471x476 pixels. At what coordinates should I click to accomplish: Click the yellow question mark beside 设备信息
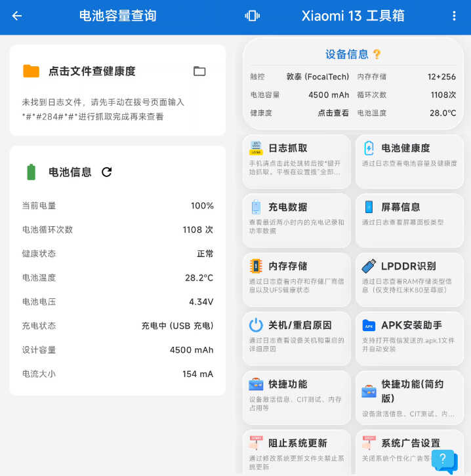click(377, 54)
